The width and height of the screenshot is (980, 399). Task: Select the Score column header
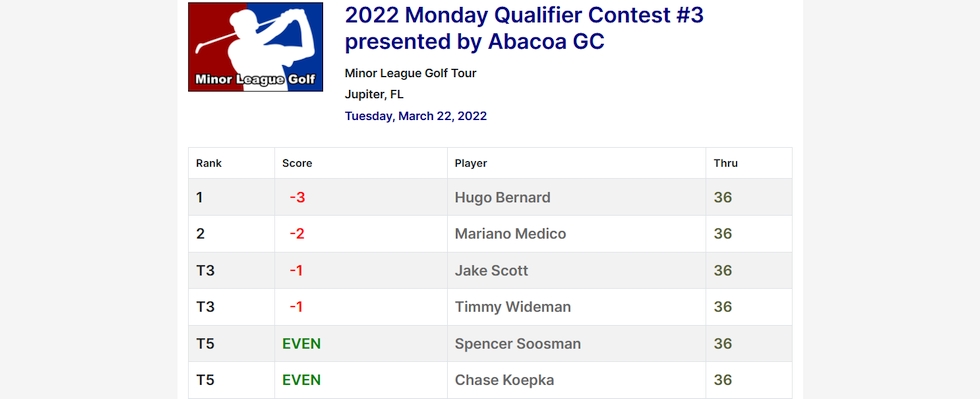297,163
